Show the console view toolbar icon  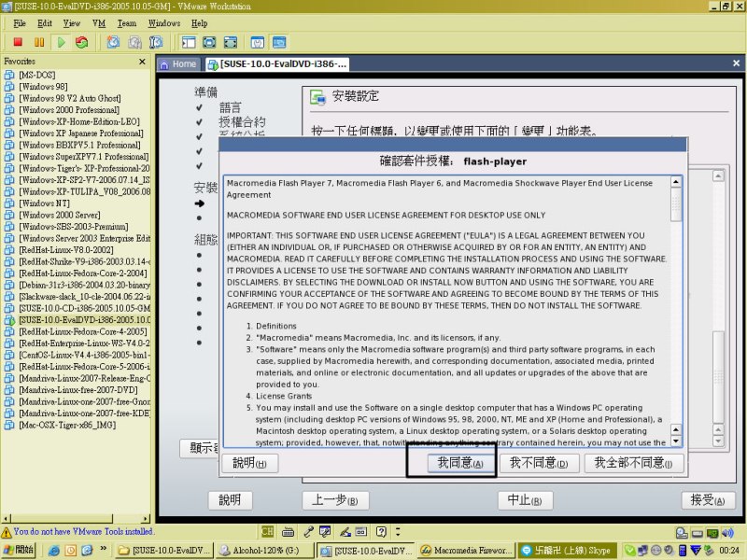(279, 42)
